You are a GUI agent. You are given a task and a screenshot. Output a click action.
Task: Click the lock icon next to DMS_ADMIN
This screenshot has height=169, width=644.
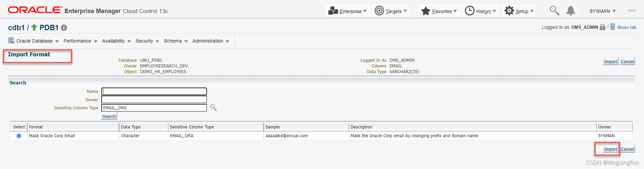coord(603,27)
